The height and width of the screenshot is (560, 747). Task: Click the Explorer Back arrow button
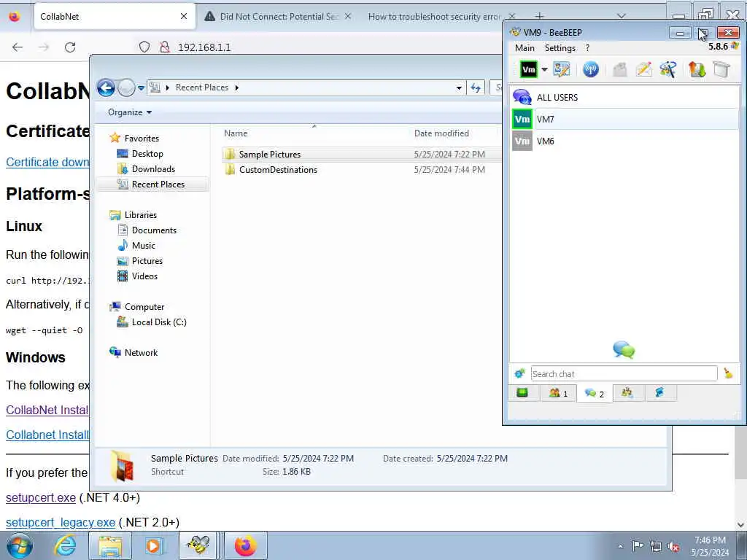click(106, 87)
